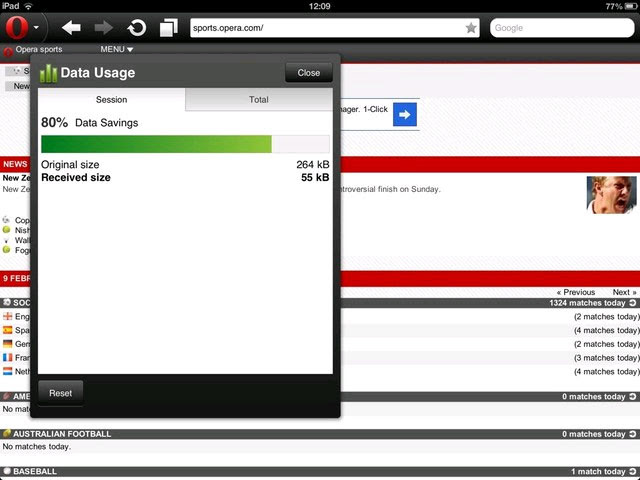Expand the MENU dropdown
Viewport: 640px width, 480px height.
pos(117,49)
